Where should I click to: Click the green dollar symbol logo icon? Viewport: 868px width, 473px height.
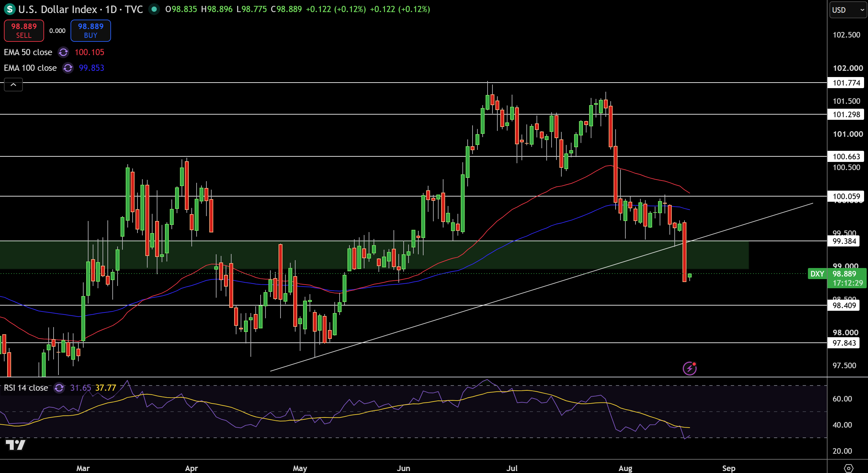[10, 9]
